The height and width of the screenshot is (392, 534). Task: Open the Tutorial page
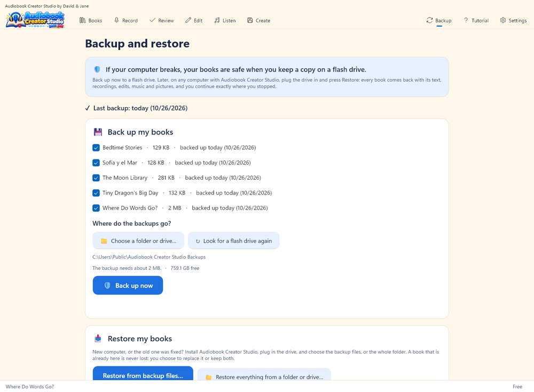476,20
